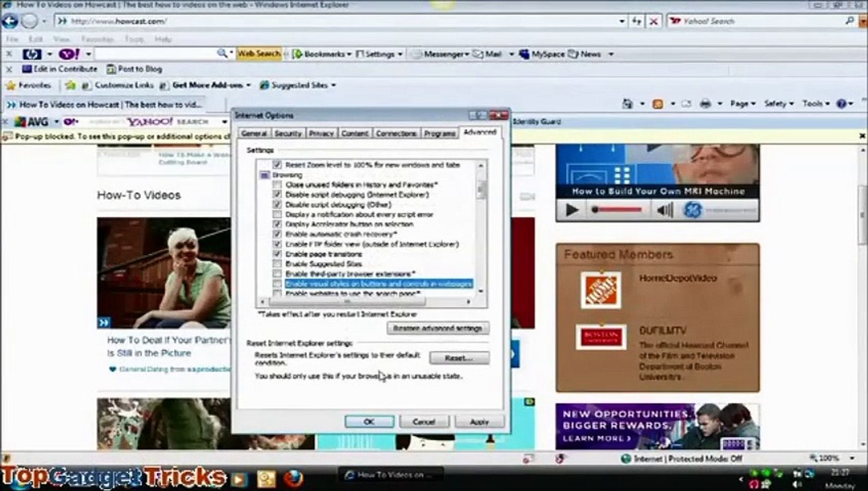Toggle Enable Suggested Sites checkbox

pyautogui.click(x=277, y=263)
